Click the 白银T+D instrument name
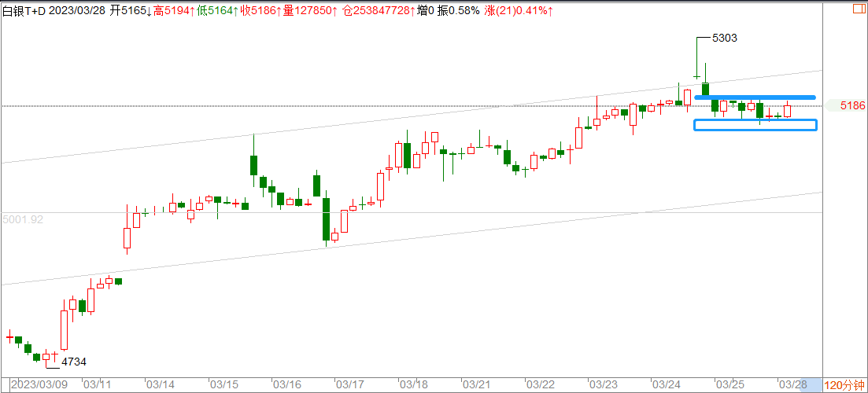This screenshot has width=868, height=393. point(24,12)
